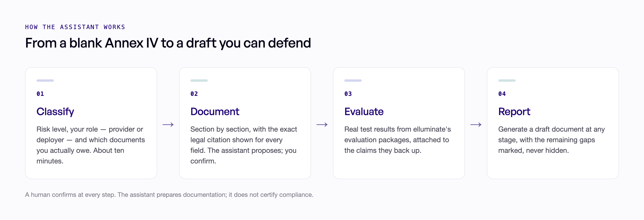Select the Report step title
The height and width of the screenshot is (220, 644).
514,112
